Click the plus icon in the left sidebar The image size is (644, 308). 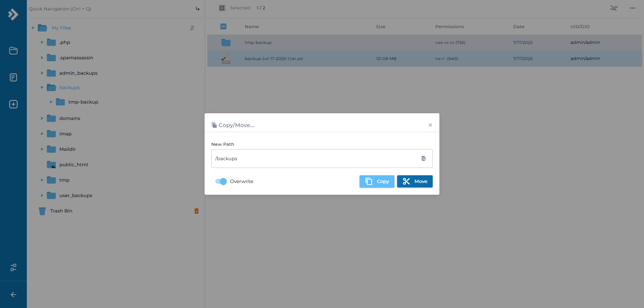(13, 104)
